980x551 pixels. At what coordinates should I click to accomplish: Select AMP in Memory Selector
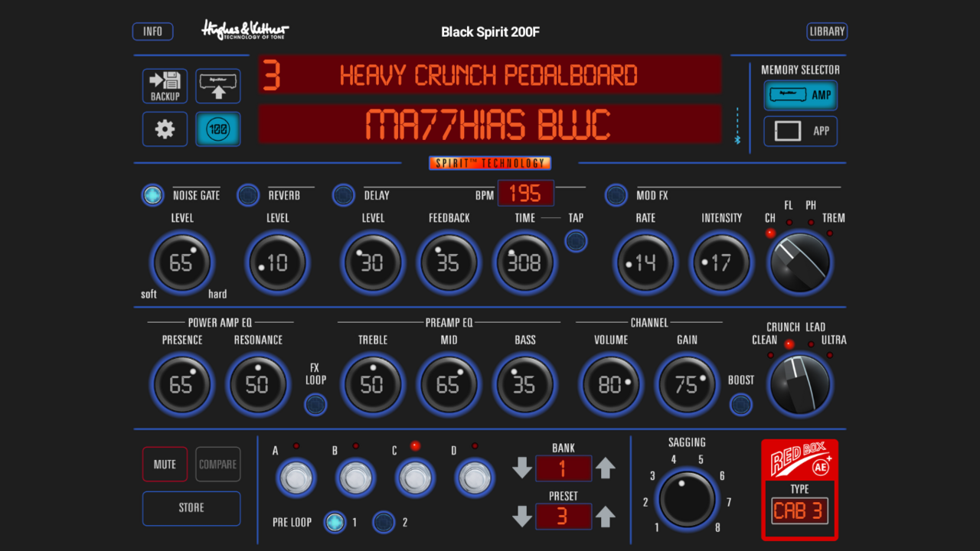[801, 96]
